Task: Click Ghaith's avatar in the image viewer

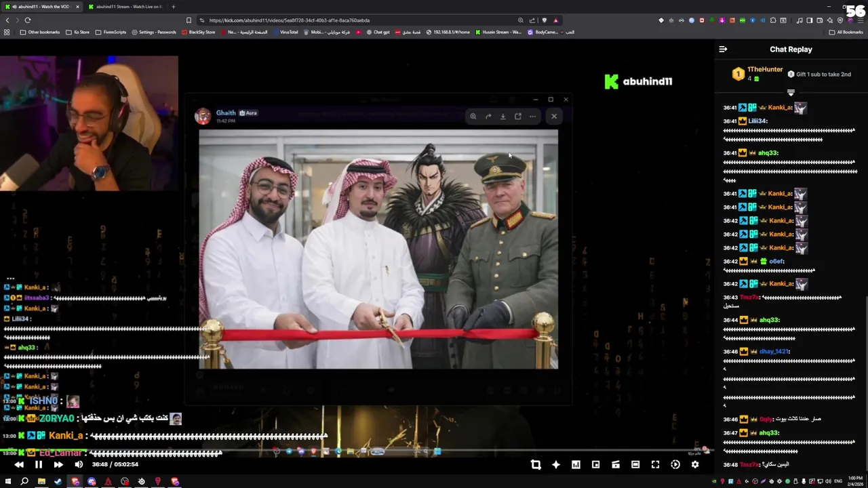Action: coord(203,116)
